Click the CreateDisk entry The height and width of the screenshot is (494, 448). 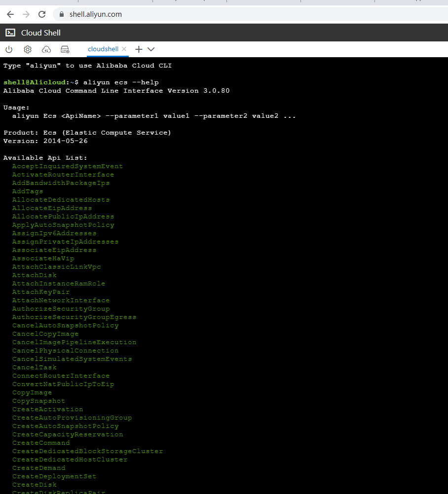(x=35, y=485)
